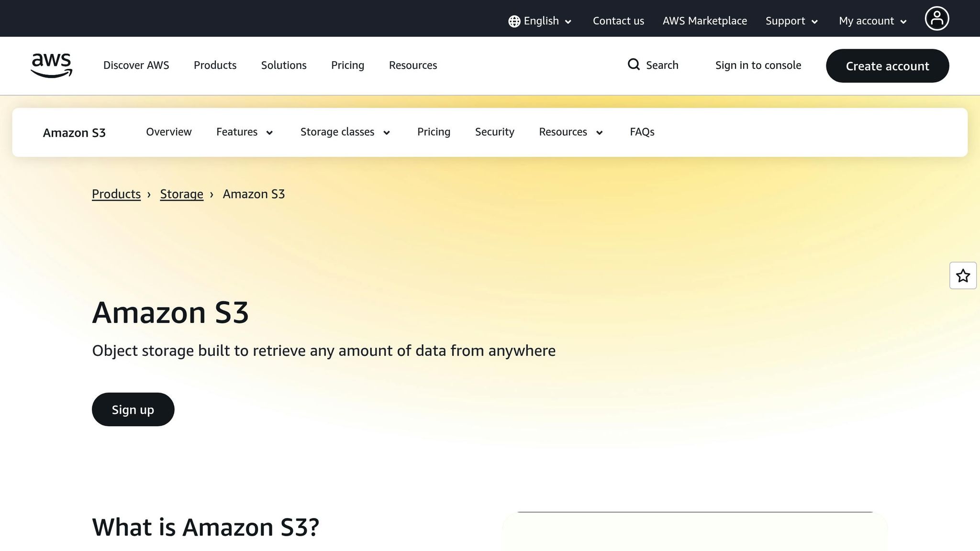Click the user profile icon top right

[x=937, y=18]
